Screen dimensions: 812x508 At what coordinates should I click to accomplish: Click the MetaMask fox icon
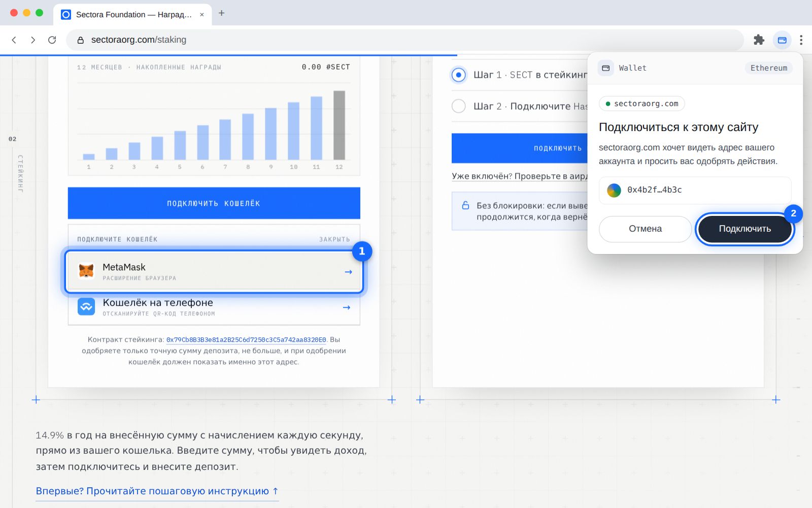click(x=86, y=271)
